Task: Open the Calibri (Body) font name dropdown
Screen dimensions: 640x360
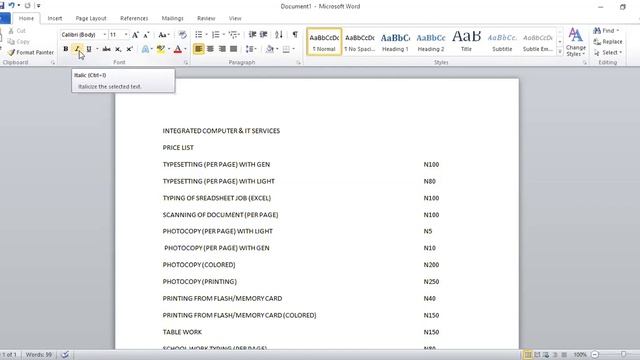Action: click(104, 35)
